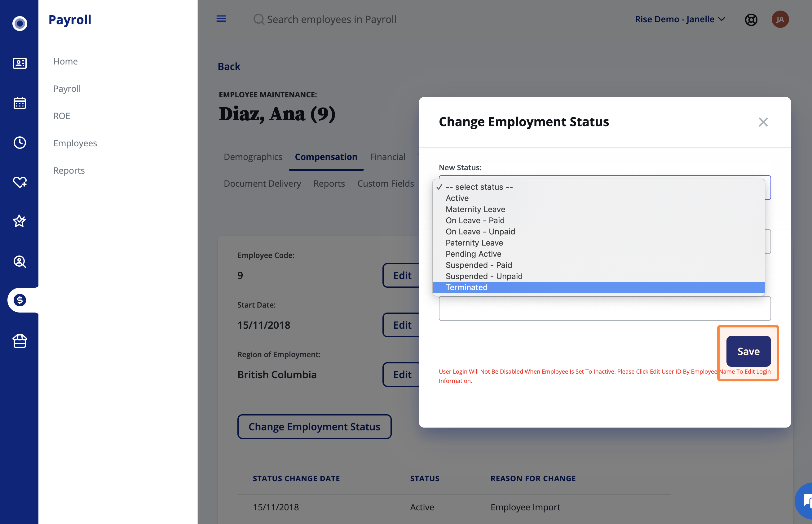Open the storefront marketplace sidebar icon
The image size is (812, 524).
coord(20,340)
